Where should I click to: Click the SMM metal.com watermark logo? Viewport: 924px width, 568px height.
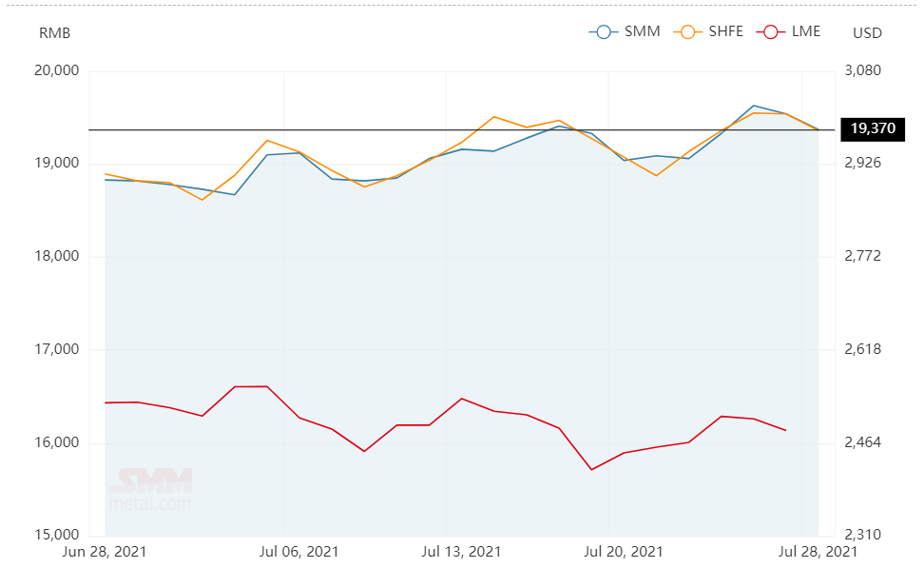coord(150,489)
